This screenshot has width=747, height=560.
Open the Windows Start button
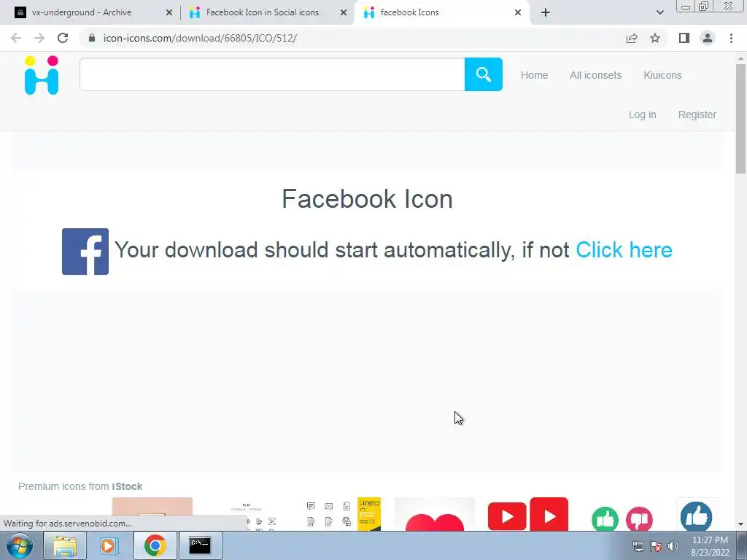(20, 545)
